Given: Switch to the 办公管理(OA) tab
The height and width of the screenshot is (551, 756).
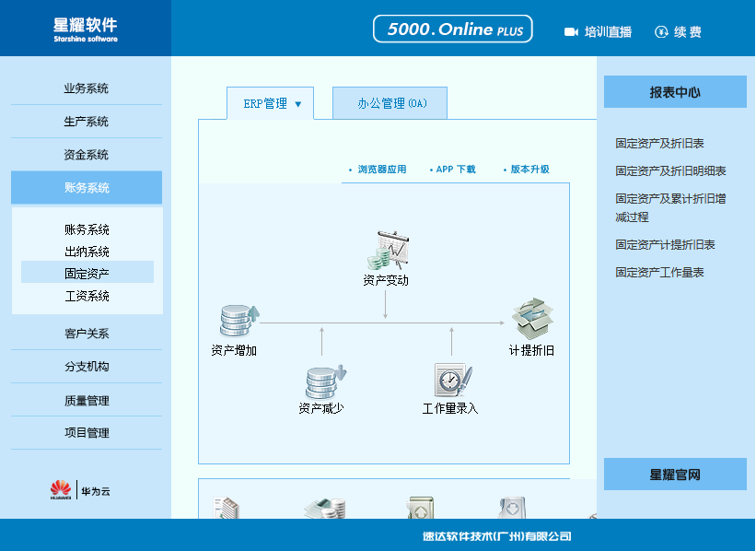Looking at the screenshot, I should 390,103.
